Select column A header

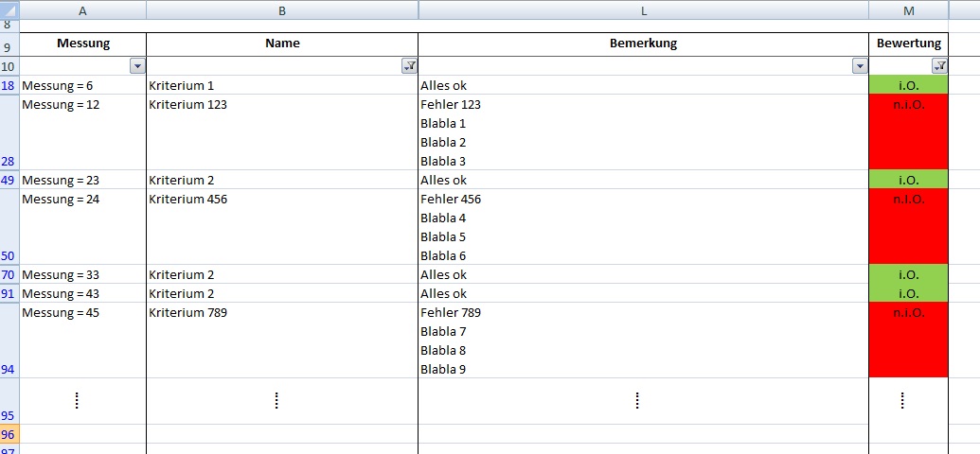(83, 10)
